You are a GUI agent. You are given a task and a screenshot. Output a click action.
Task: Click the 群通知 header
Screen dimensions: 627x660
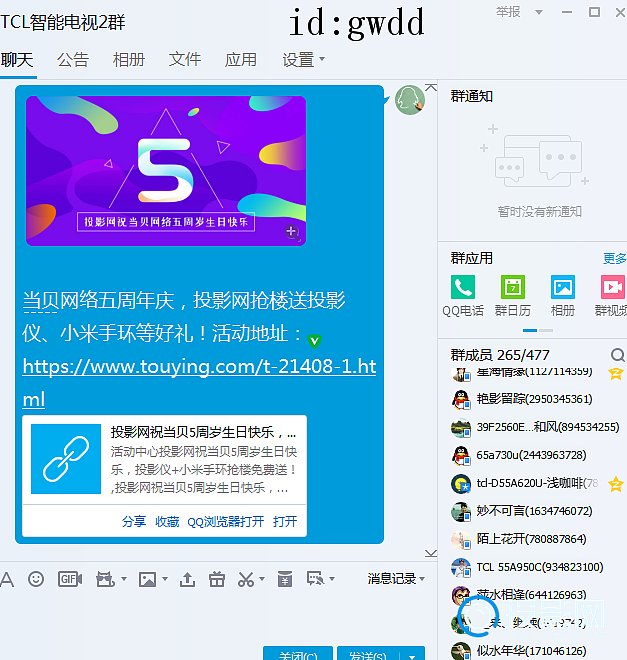[x=471, y=96]
